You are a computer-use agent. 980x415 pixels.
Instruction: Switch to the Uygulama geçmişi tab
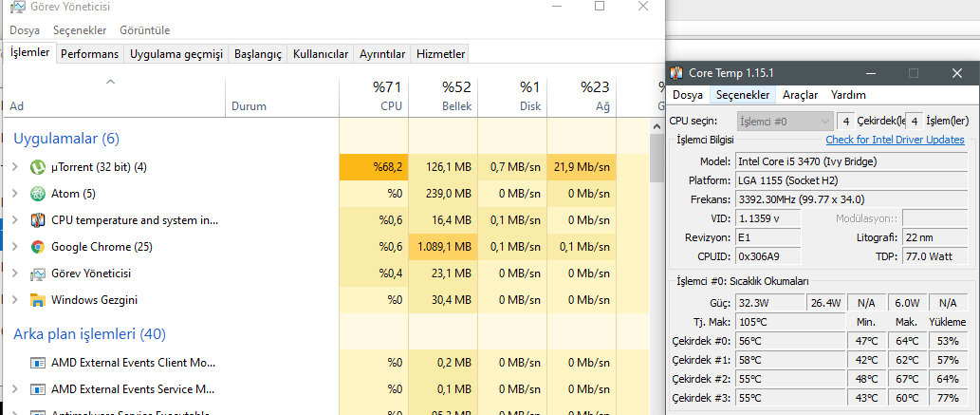coord(176,54)
